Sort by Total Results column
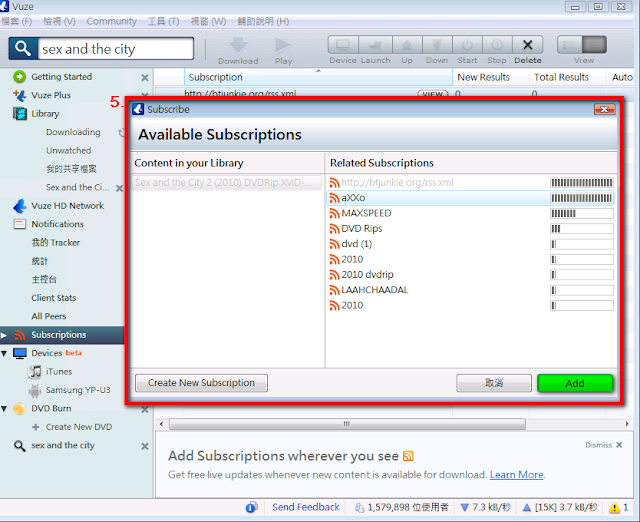The height and width of the screenshot is (522, 640). (x=567, y=77)
